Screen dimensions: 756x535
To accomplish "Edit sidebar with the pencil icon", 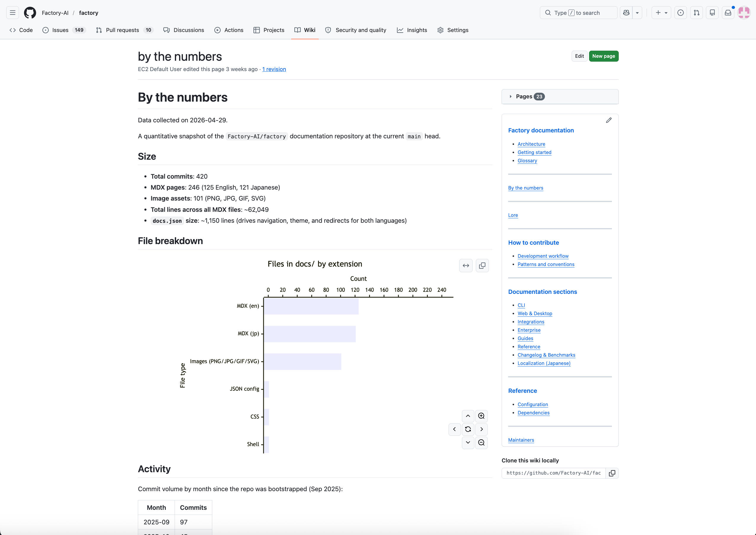I will 609,120.
